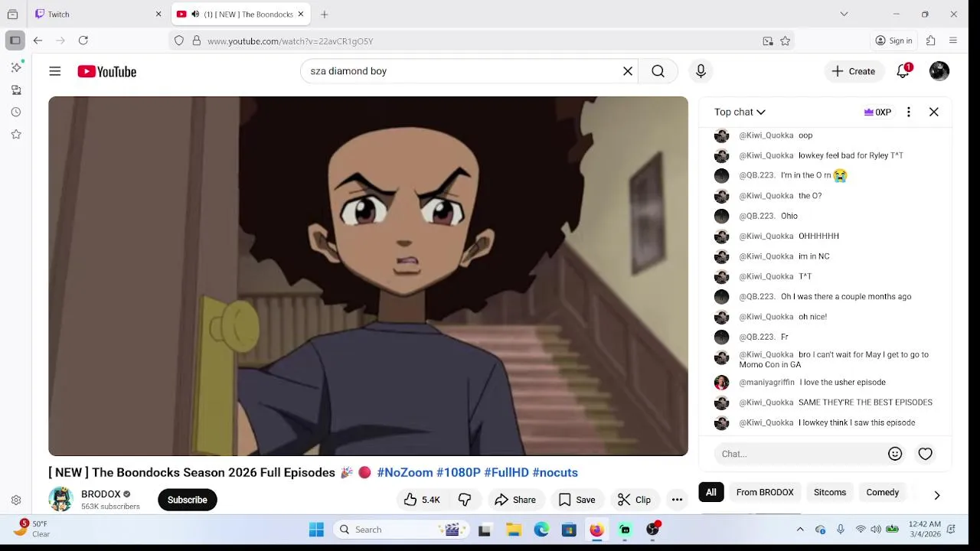980x551 pixels.
Task: Click the Create button
Action: point(854,71)
